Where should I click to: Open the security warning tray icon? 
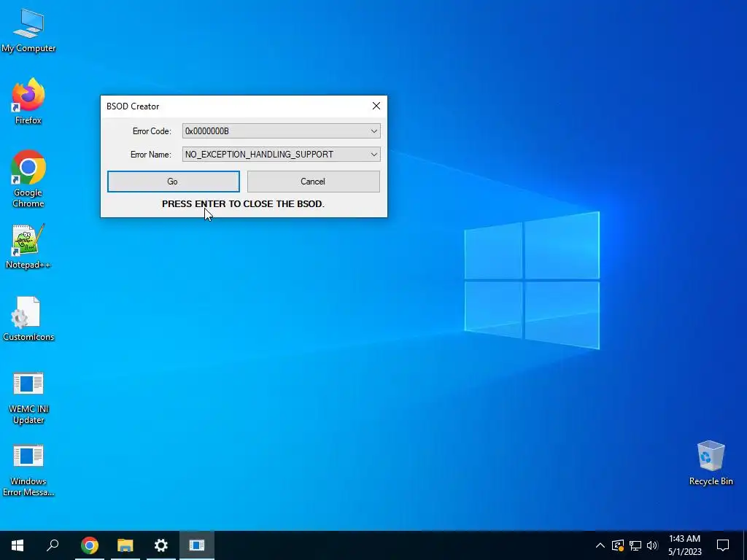click(x=618, y=545)
